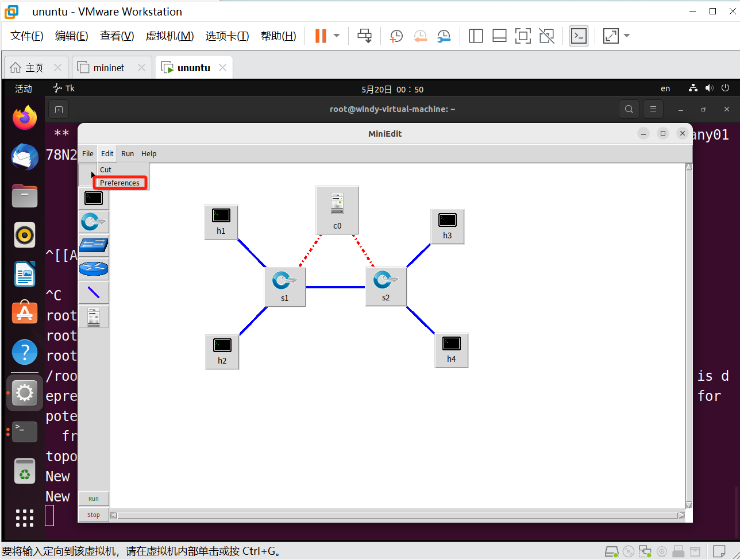Select the Legacy Router tool

[x=94, y=268]
